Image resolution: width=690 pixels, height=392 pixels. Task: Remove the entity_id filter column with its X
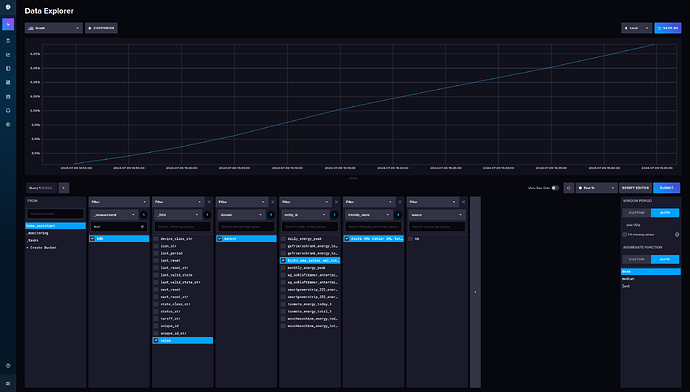pos(336,202)
